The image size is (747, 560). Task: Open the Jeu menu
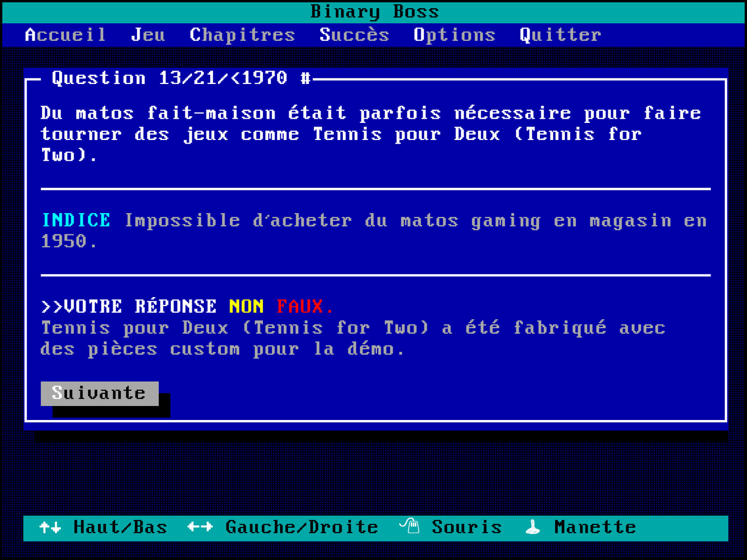point(148,35)
